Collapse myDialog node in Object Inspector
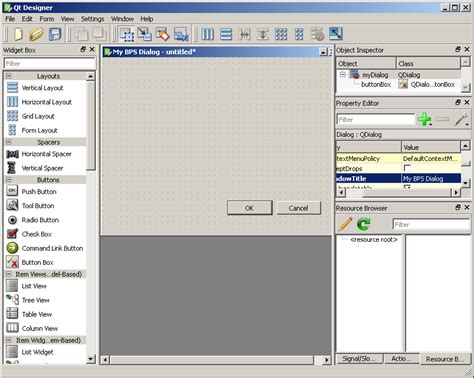This screenshot has width=474, height=378. [x=342, y=75]
